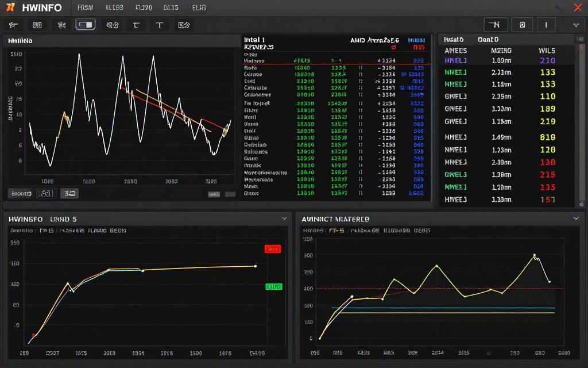Click the highest peak marker in the bottom-right chart

tap(535, 255)
